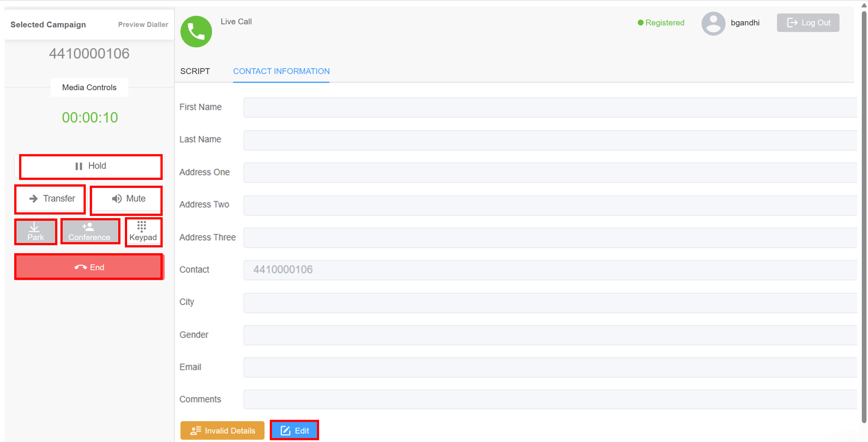Select the green Live Call phone icon

click(196, 31)
